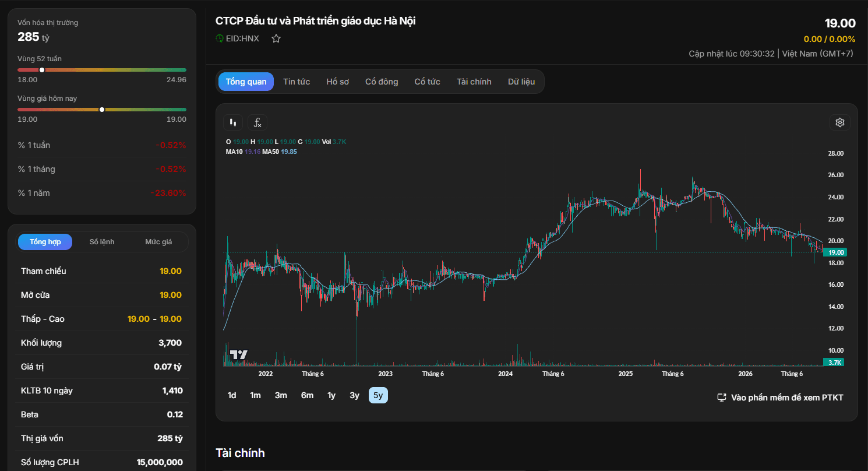Switch to the Tổng quan tab
This screenshot has height=471, width=868.
click(x=246, y=82)
